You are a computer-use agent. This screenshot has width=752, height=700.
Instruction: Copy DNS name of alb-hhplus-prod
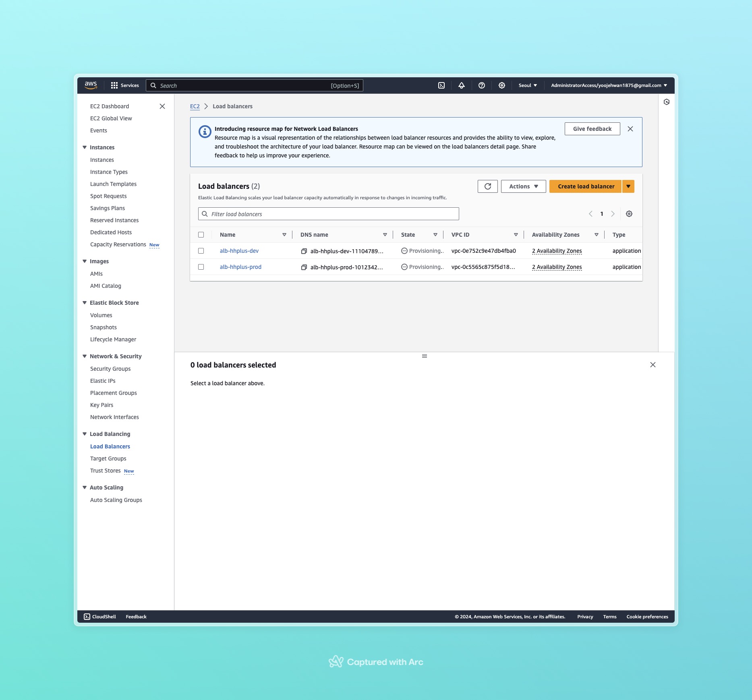tap(304, 267)
